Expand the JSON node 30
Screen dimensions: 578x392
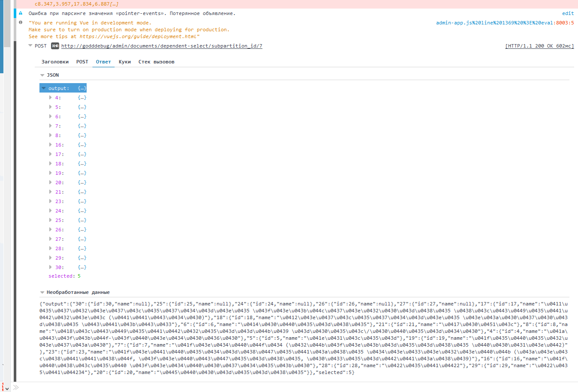(x=51, y=267)
